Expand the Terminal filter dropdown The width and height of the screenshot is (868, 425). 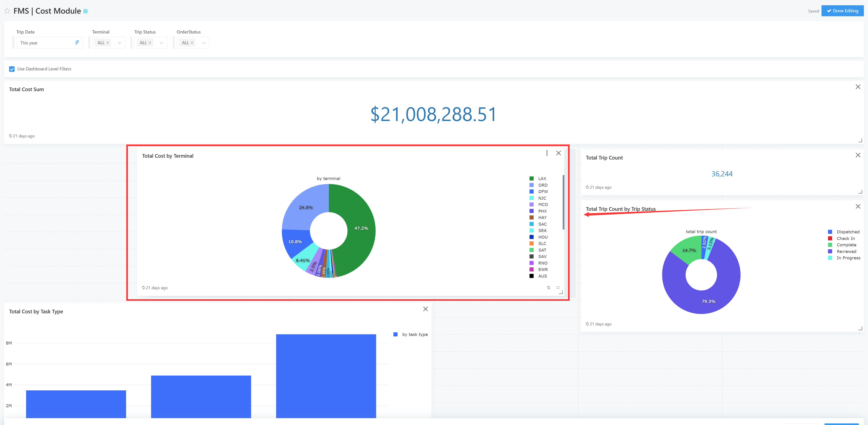click(x=119, y=43)
